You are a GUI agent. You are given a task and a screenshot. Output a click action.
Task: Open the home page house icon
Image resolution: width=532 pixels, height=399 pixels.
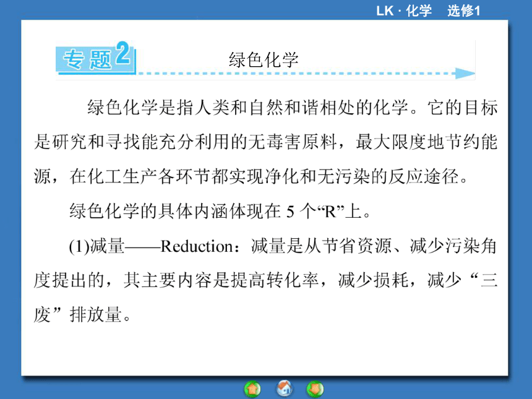point(285,388)
